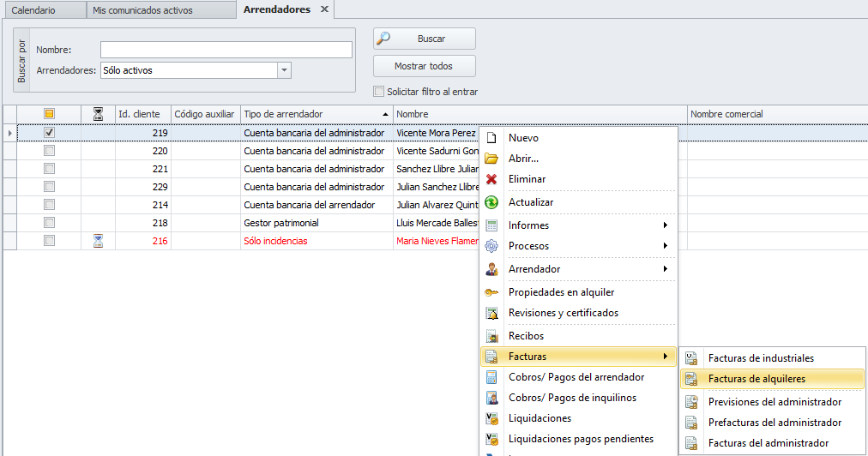Screen dimensions: 868x456
Task: Click the Facturas de industriales icon
Action: click(x=690, y=358)
